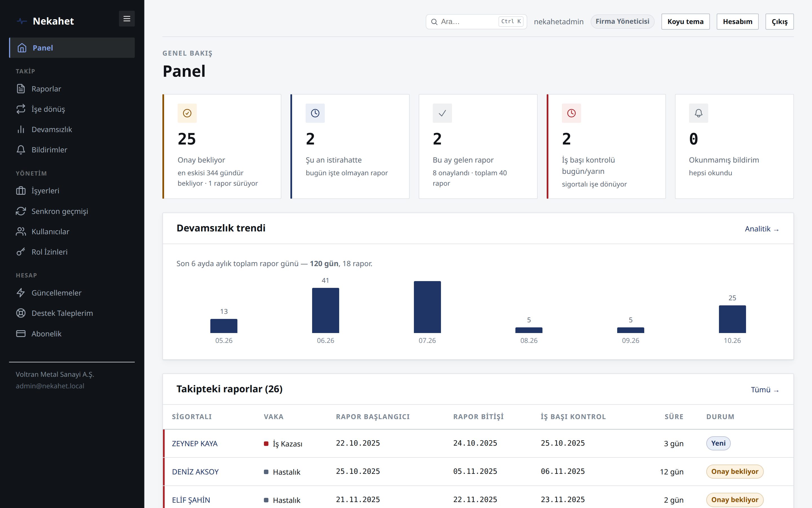
Task: Click the lightning icon beside Güncellemeler
Action: point(21,293)
